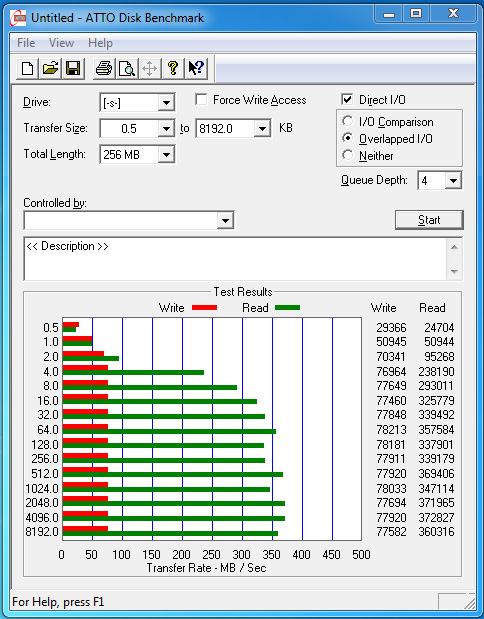This screenshot has height=619, width=484.
Task: Click the four-arrow move toolbar icon
Action: pos(150,69)
